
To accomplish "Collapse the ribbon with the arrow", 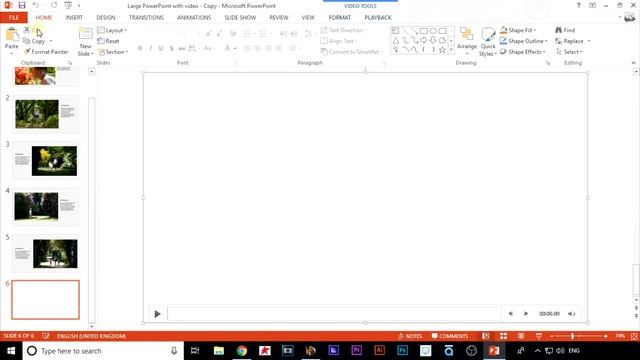I will [633, 63].
